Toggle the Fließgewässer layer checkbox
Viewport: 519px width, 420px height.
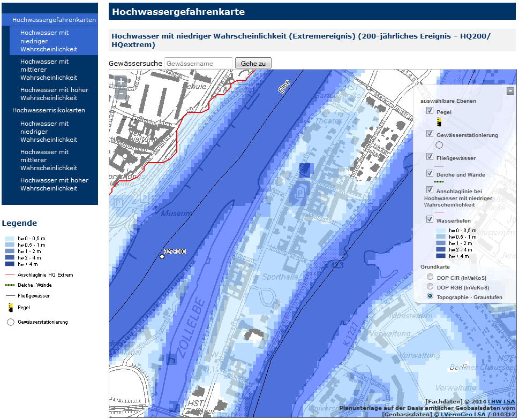430,157
